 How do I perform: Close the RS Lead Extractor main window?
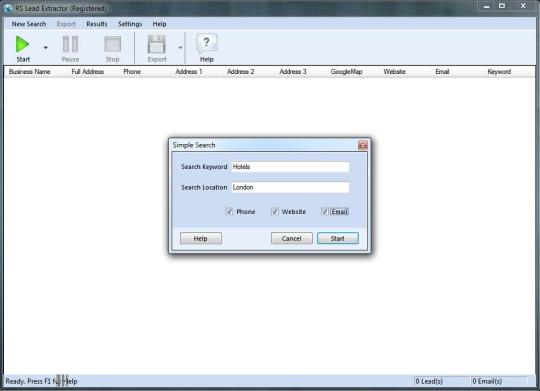[523, 6]
